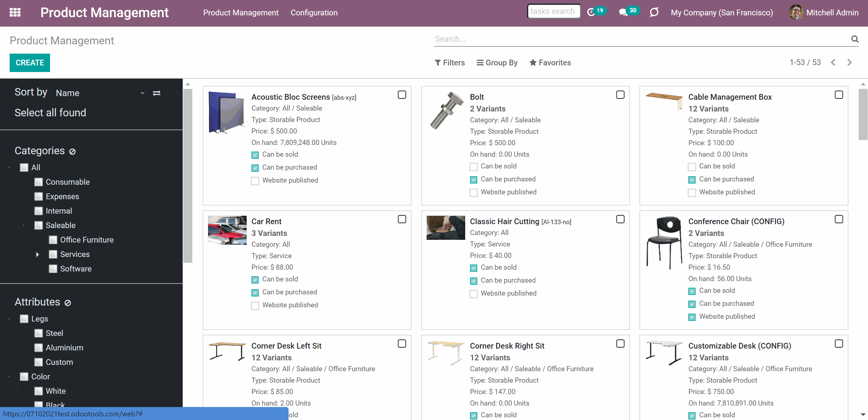Select the Classic Hair Cutting card checkbox
Viewport: 868px width, 420px height.
point(620,219)
